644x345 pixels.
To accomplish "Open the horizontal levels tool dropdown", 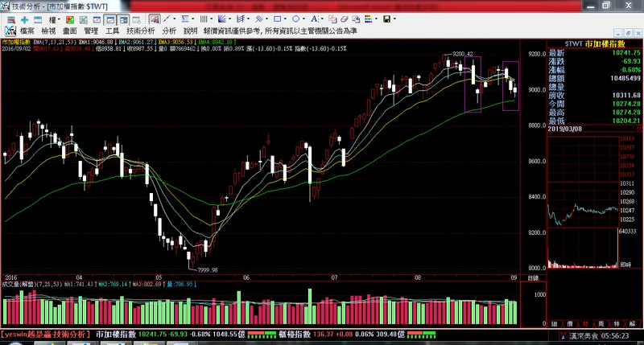I will click(192, 18).
